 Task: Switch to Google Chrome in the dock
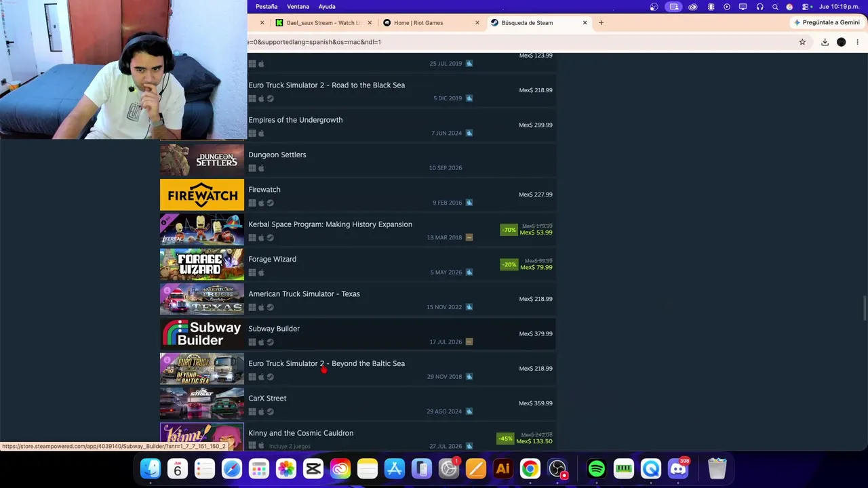point(530,468)
